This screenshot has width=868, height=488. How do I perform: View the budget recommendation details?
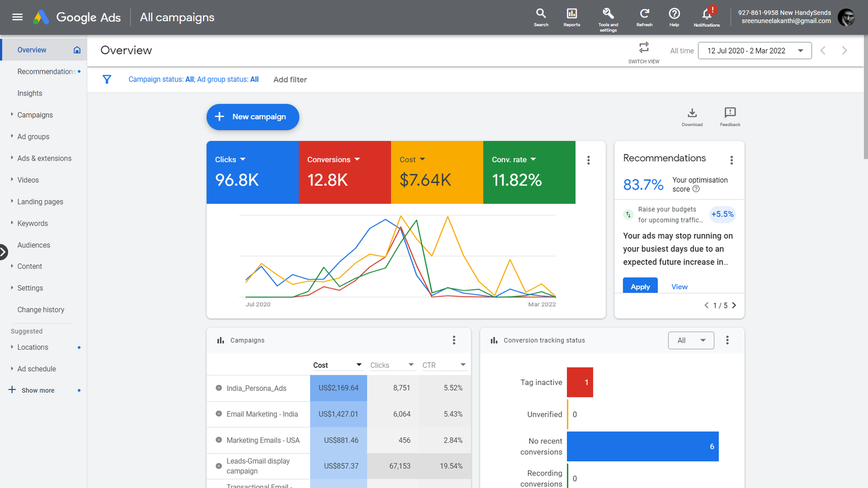679,287
